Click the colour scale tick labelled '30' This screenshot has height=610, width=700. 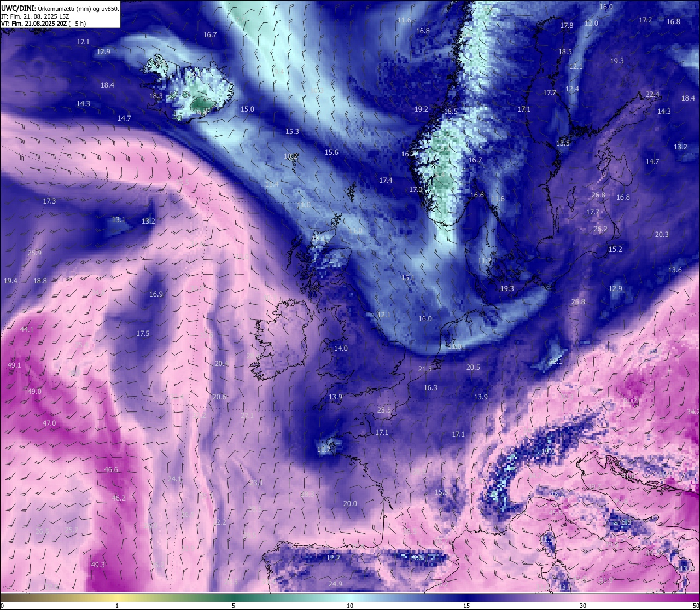(x=583, y=606)
